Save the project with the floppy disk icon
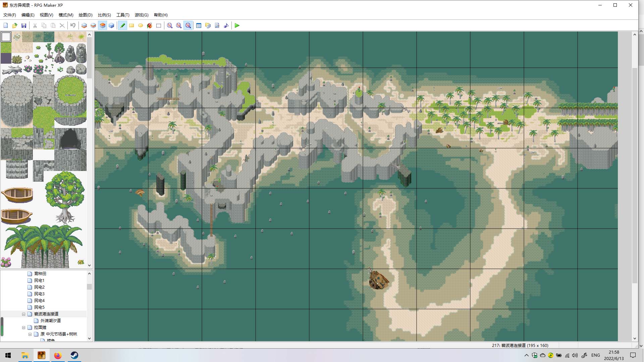The image size is (644, 362). tap(24, 25)
